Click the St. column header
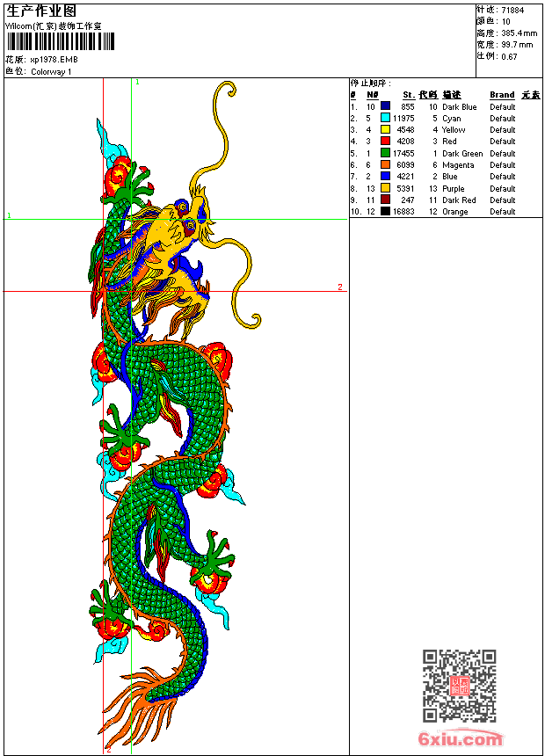 coord(409,95)
